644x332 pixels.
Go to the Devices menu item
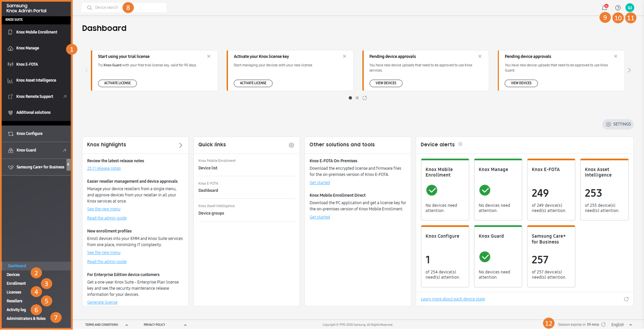pos(13,274)
